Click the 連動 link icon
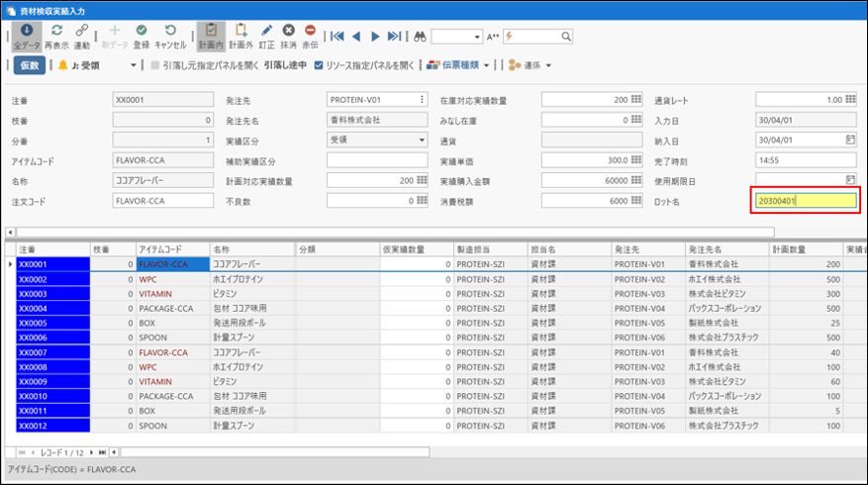 point(82,32)
